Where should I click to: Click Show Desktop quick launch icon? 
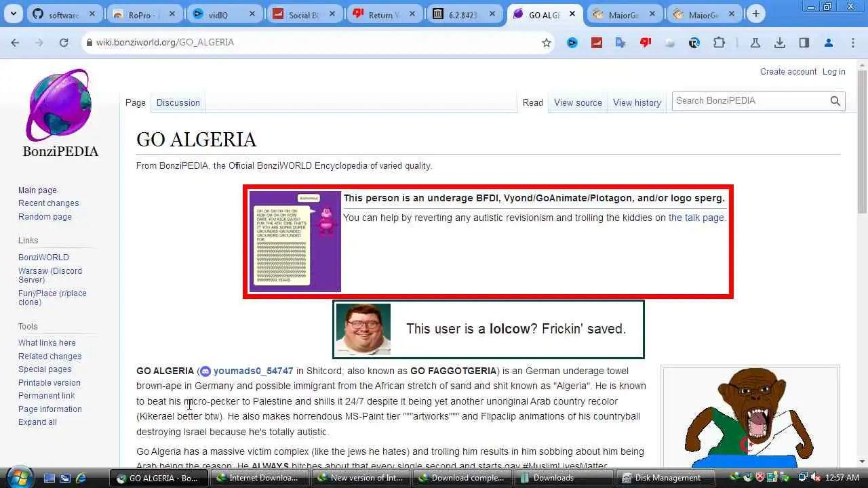[49, 478]
